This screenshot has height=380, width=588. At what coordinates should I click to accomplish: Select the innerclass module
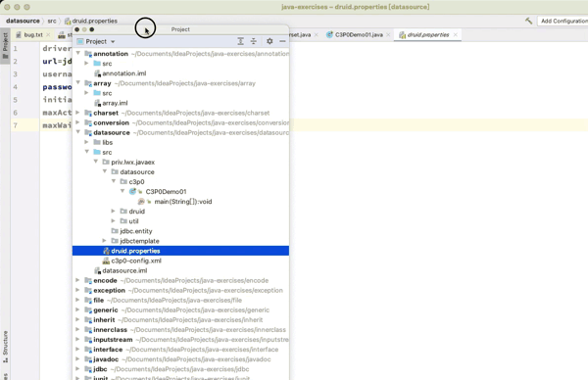coord(110,329)
